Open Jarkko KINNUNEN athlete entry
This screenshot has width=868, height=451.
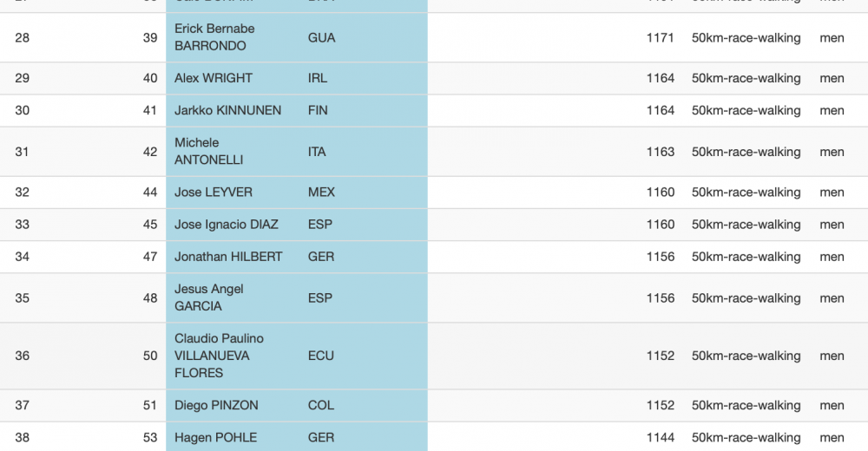coord(227,110)
